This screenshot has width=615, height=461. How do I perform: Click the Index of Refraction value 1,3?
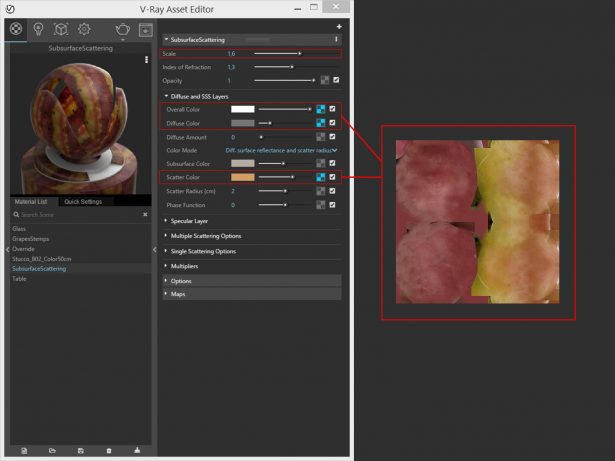[x=231, y=67]
